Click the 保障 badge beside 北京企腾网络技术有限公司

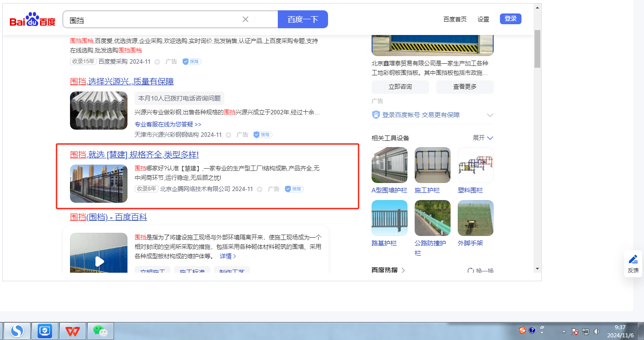coord(294,189)
